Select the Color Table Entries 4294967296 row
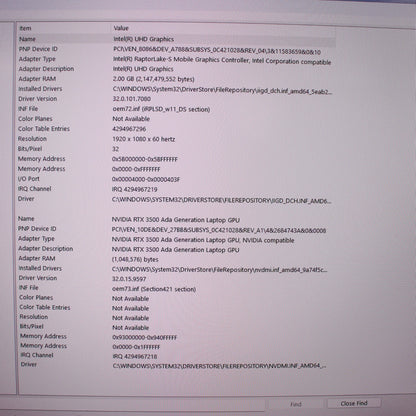This screenshot has width=416, height=416. [x=176, y=129]
